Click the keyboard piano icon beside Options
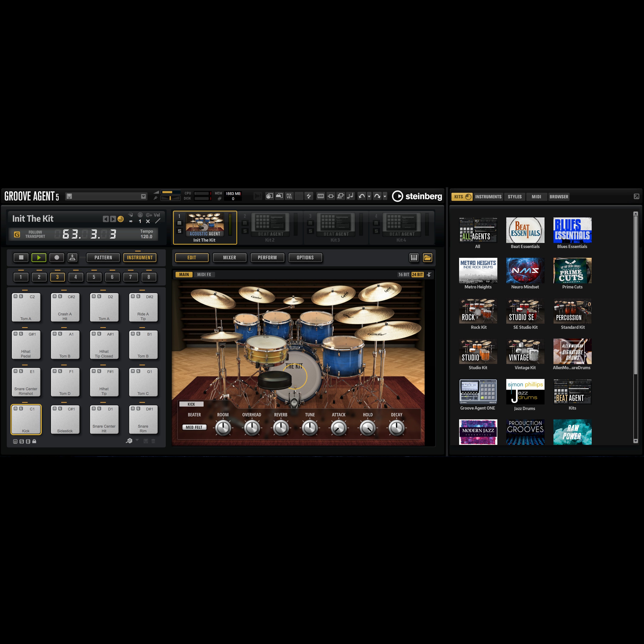The width and height of the screenshot is (644, 644). pos(414,257)
